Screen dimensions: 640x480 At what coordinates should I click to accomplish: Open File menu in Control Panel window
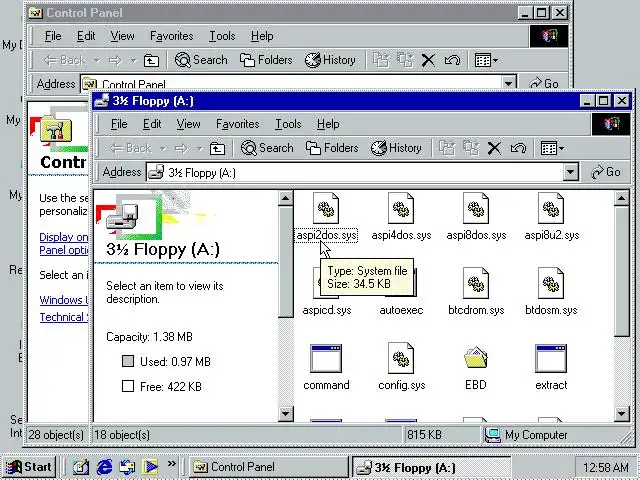point(53,36)
